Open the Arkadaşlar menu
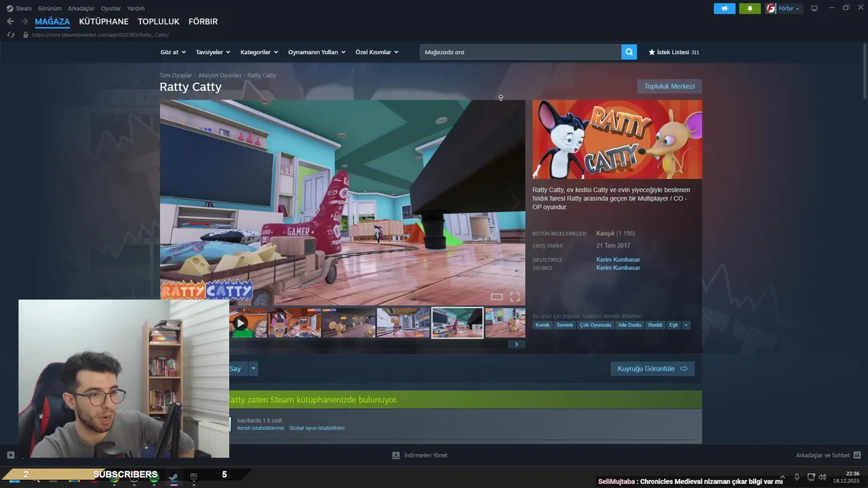The height and width of the screenshot is (488, 868). click(81, 9)
